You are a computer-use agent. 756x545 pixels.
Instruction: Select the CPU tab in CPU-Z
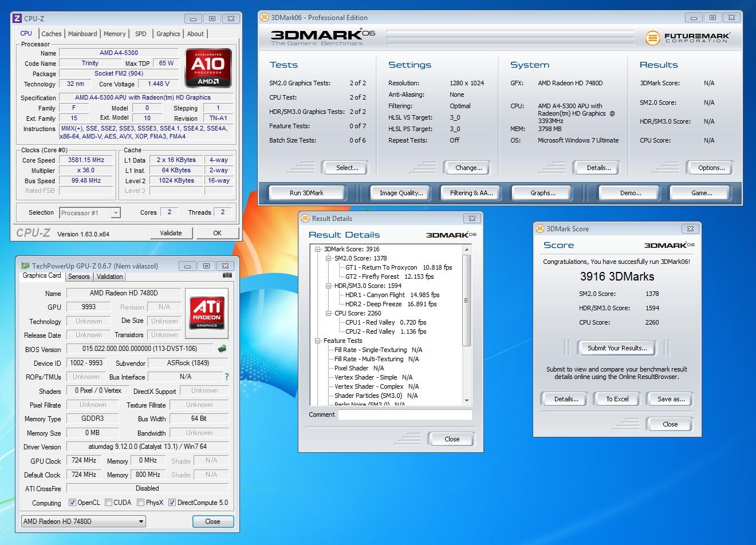[26, 33]
